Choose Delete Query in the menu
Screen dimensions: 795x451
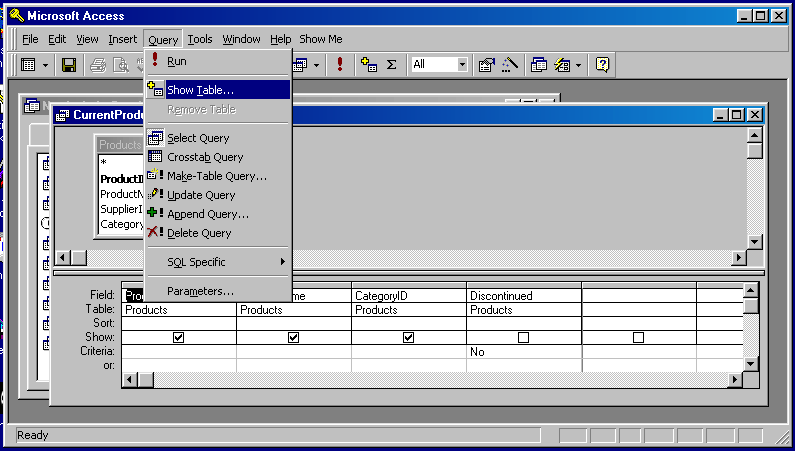[218, 233]
